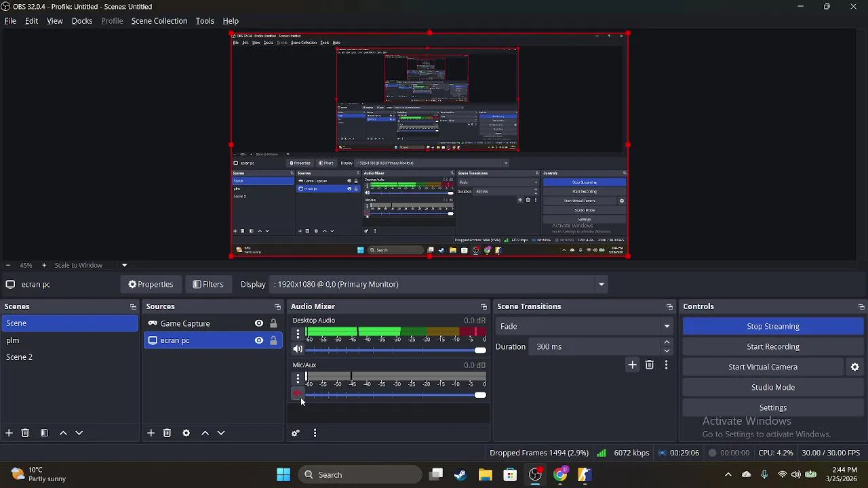This screenshot has width=868, height=488.
Task: Zoom in preview with plus icon
Action: [44, 266]
